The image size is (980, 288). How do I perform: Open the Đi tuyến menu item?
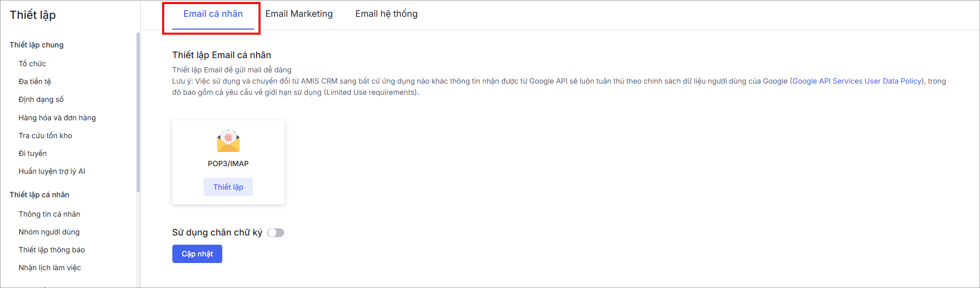[33, 153]
